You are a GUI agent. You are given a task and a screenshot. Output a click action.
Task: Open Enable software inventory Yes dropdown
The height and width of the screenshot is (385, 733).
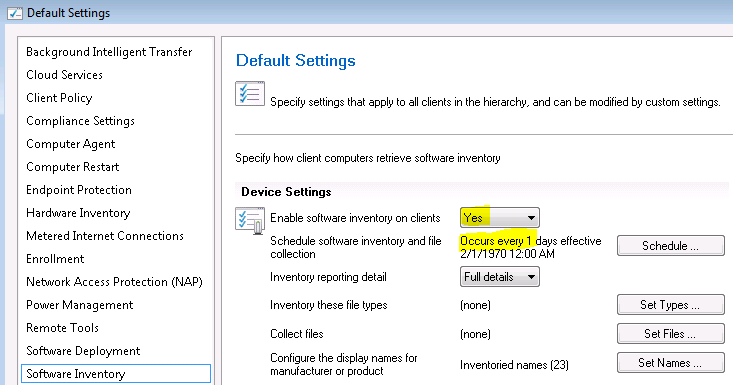tap(500, 218)
